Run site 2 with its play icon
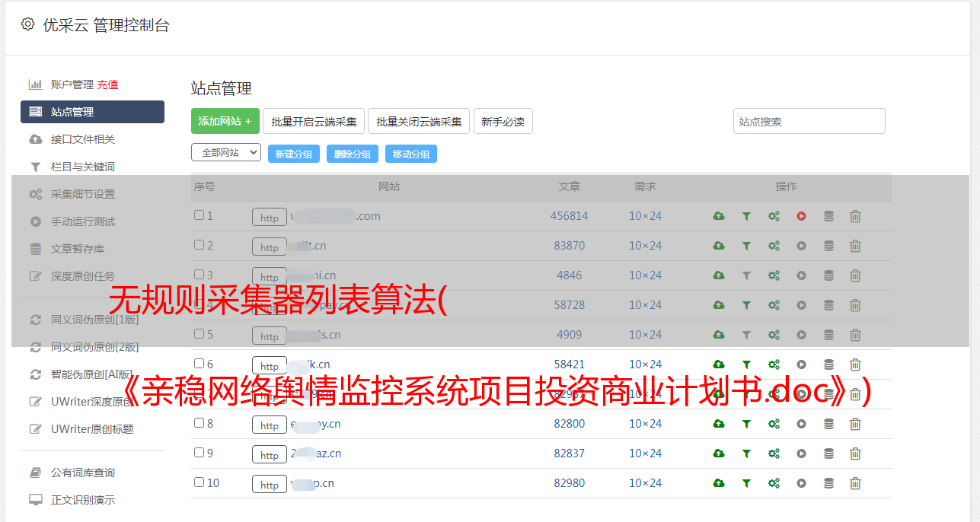Viewport: 980px width, 522px height. point(801,246)
